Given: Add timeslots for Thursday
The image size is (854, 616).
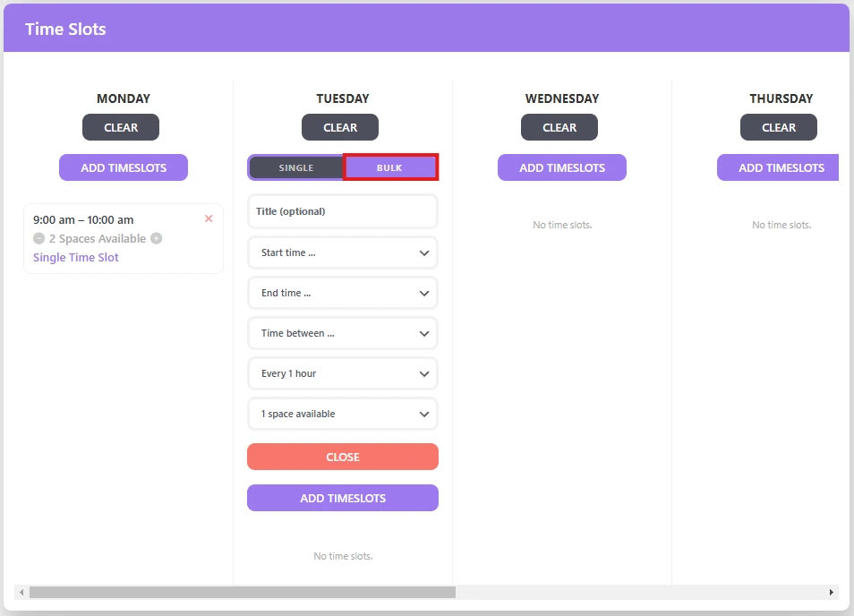Looking at the screenshot, I should click(778, 167).
